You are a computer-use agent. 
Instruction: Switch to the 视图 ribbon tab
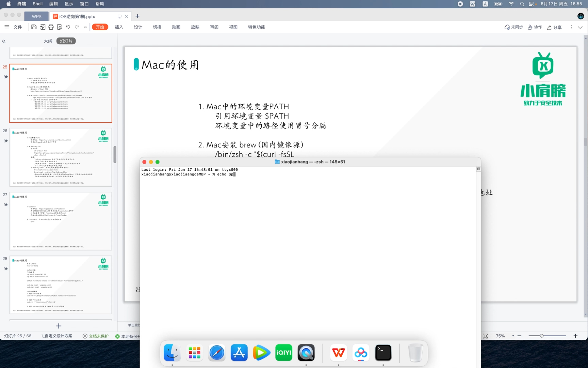click(233, 27)
